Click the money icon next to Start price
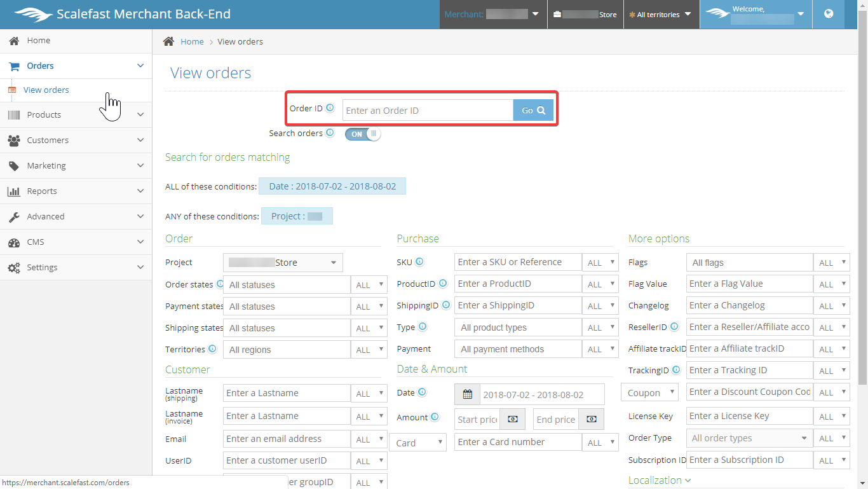 513,419
